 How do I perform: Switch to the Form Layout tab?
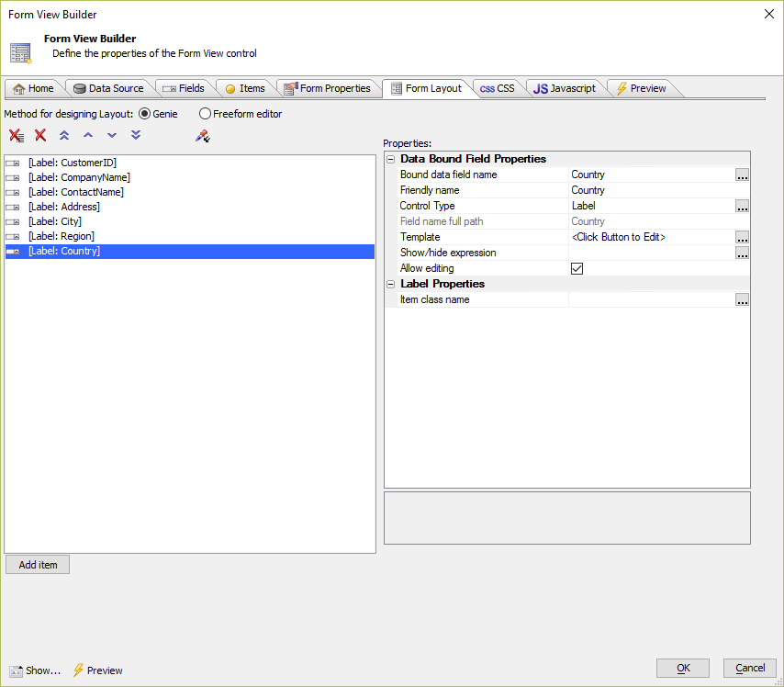click(x=427, y=88)
